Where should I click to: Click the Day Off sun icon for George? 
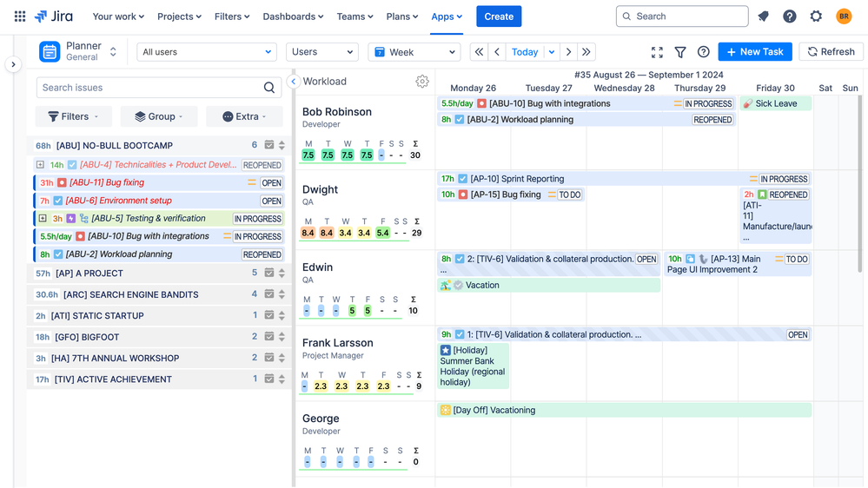pos(445,410)
